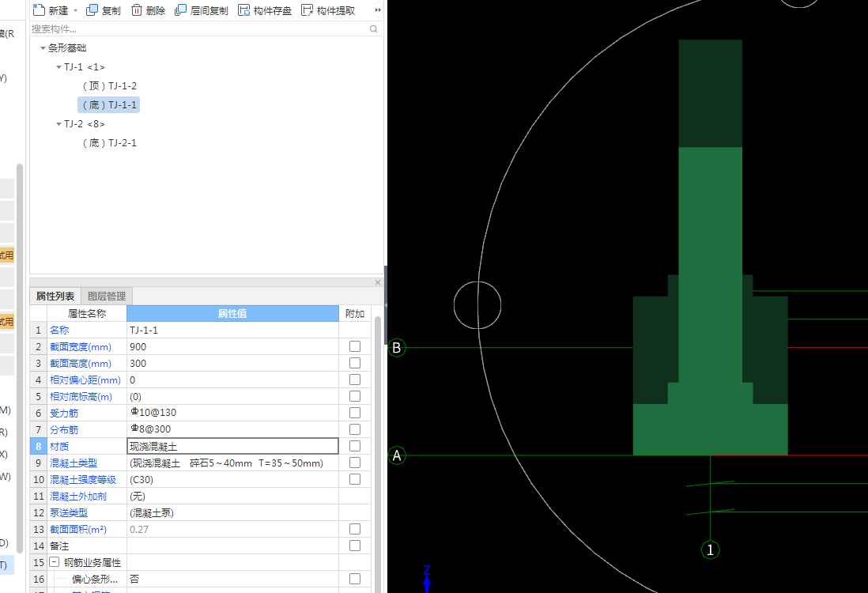Image resolution: width=868 pixels, height=593 pixels.
Task: Click the 层间复制 (copy between floors) button
Action: [202, 10]
